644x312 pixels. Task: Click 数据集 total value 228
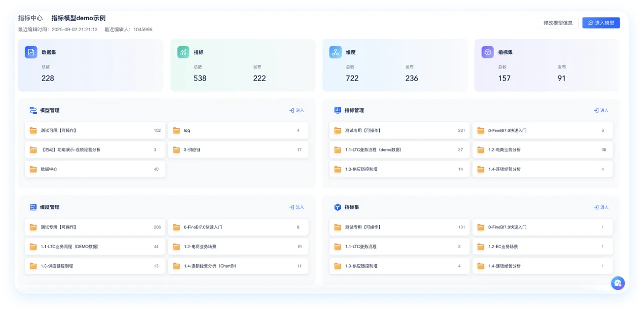point(48,78)
